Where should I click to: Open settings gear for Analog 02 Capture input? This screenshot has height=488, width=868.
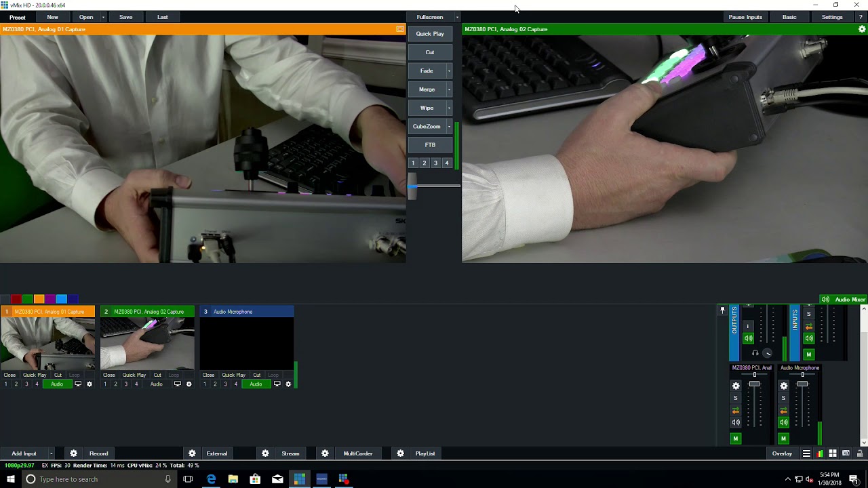(189, 384)
